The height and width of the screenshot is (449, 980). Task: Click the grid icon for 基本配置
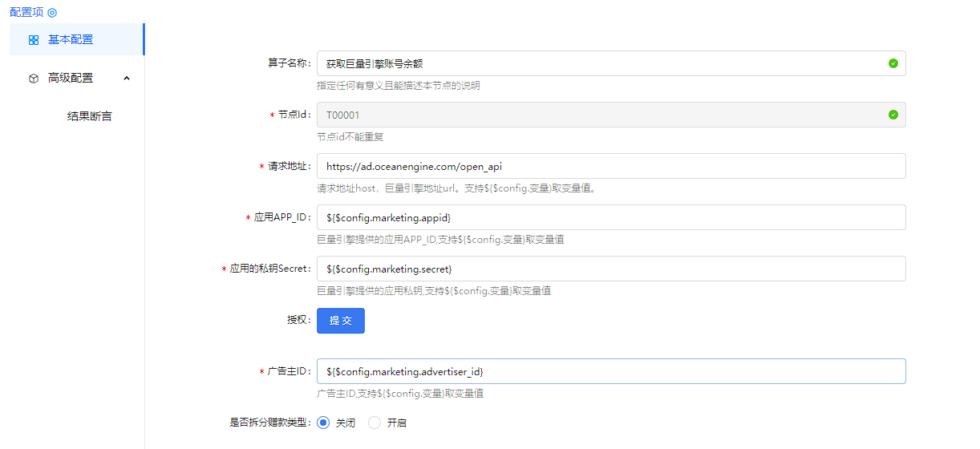click(x=33, y=39)
